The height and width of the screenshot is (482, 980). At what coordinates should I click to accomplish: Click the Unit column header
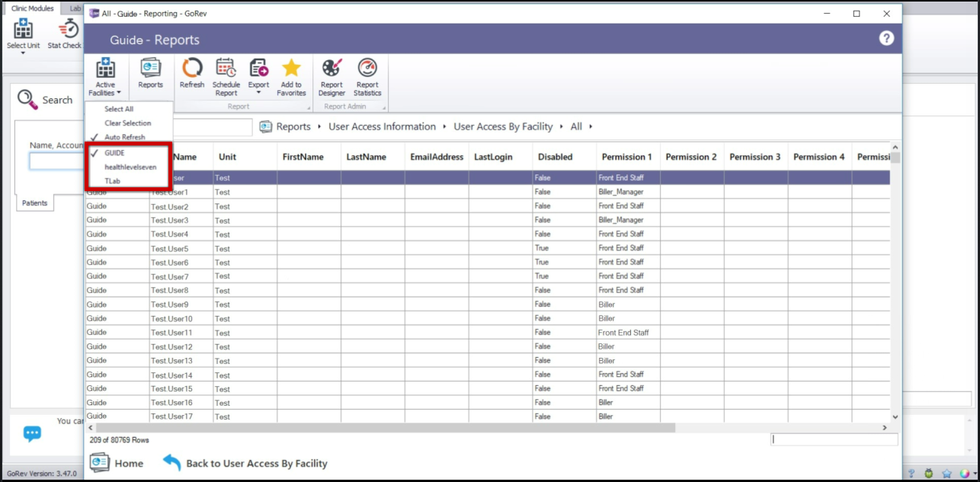coord(245,157)
